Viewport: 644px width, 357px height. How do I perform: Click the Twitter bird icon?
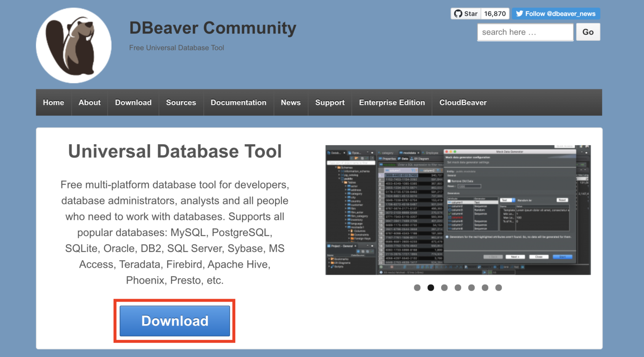tap(519, 13)
